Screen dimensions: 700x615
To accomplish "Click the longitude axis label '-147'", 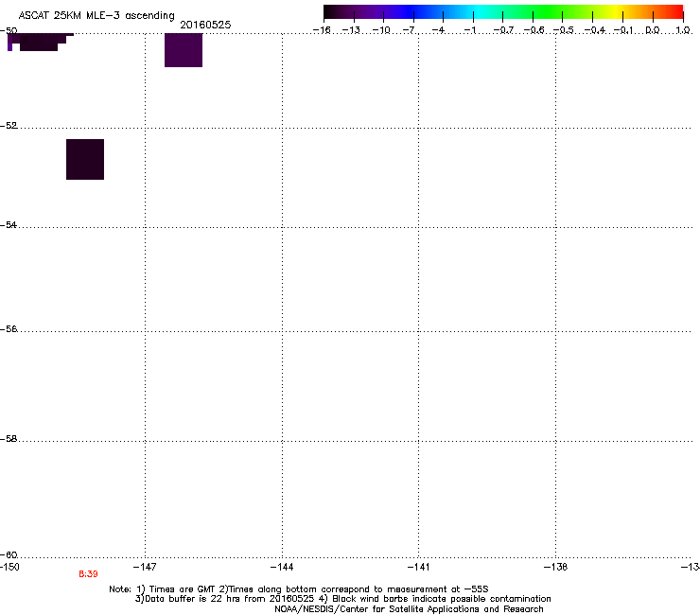I will point(145,567).
